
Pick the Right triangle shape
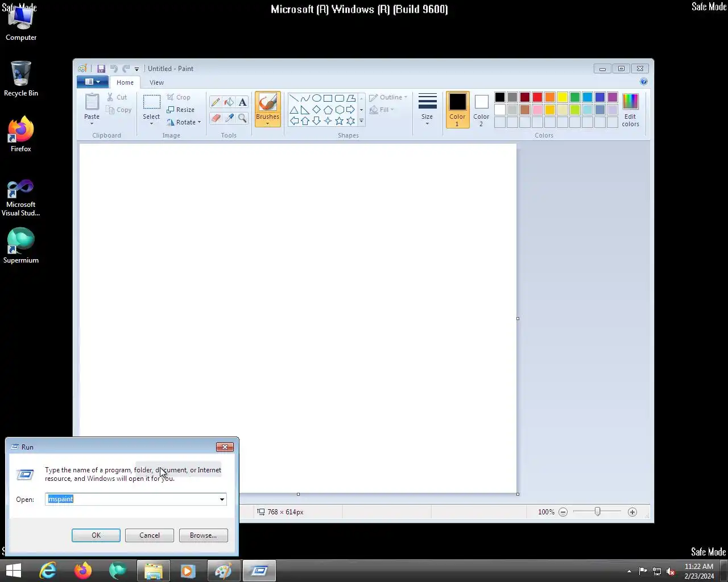click(305, 110)
